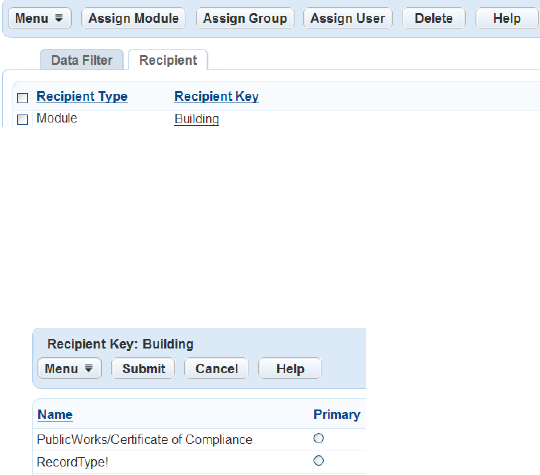Viewport: 540px width, 475px height.
Task: Click the Assign User button
Action: click(348, 18)
